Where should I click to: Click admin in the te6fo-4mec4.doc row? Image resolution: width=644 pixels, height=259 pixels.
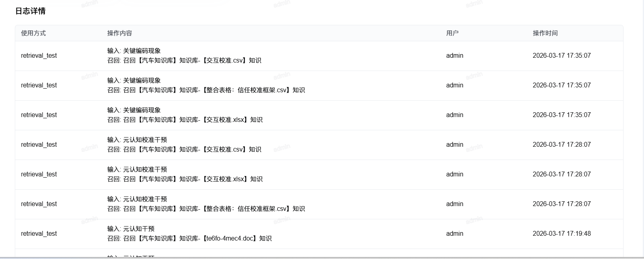click(454, 234)
